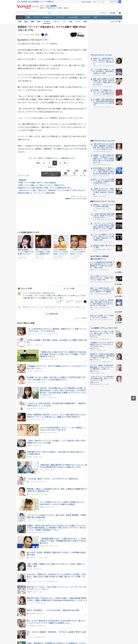This screenshot has height=644, width=138.
Task: Open thumbnail of 櫻坂46石森璃花 recommended article
Action: pos(26,241)
